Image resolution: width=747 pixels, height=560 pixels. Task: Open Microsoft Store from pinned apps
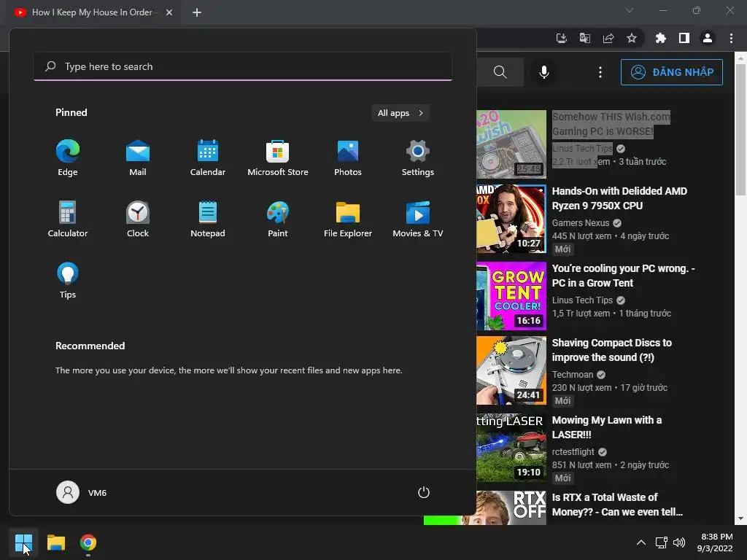[x=278, y=158]
